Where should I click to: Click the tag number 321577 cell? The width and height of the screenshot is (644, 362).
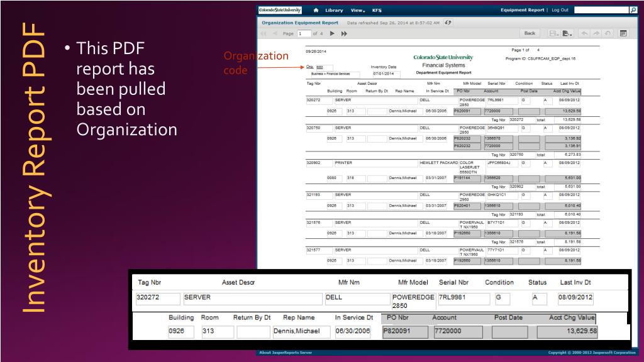pos(319,250)
